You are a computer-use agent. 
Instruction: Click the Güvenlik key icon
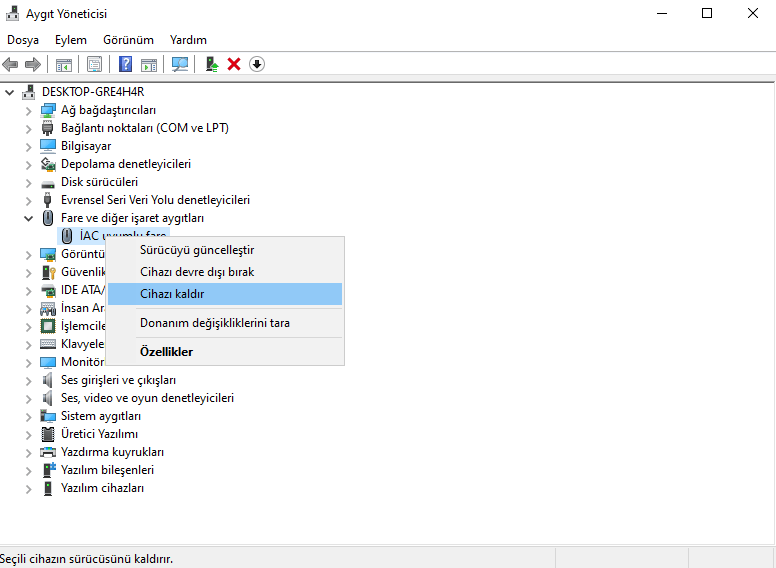coord(48,272)
